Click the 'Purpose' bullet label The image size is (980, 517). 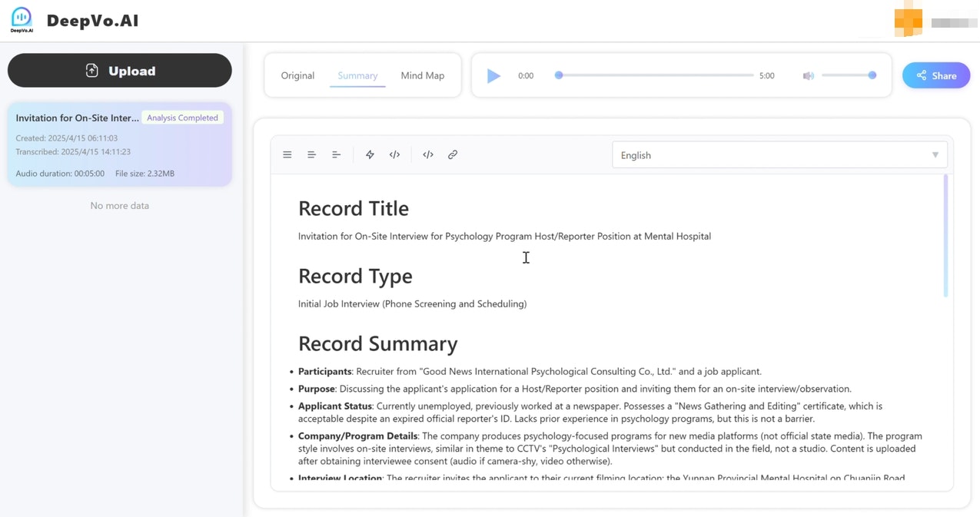pyautogui.click(x=316, y=389)
